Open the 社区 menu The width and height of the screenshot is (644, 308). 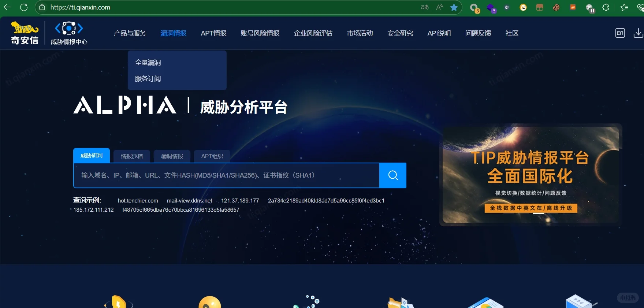(x=512, y=33)
